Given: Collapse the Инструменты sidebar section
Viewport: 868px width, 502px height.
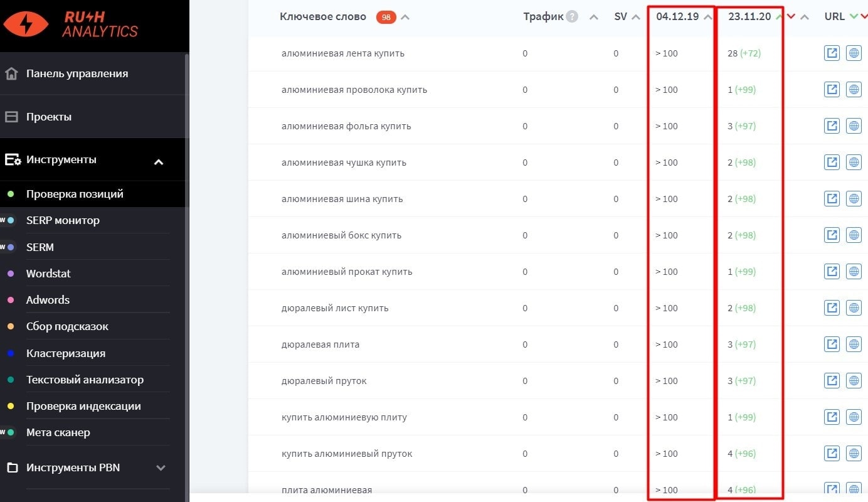Looking at the screenshot, I should [159, 159].
